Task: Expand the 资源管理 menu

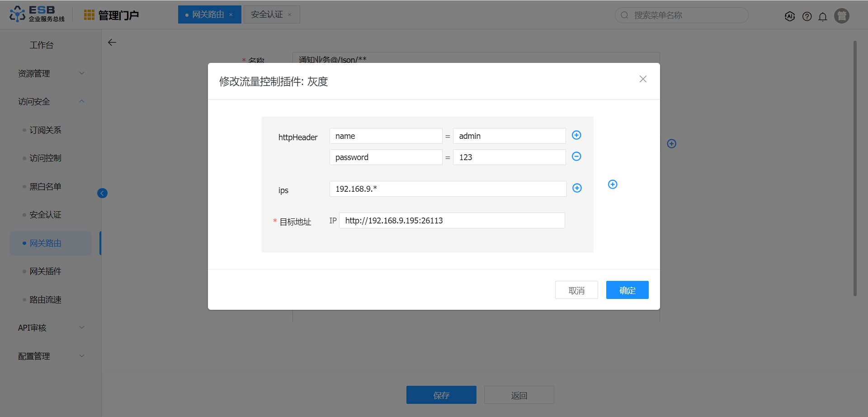Action: pos(51,73)
